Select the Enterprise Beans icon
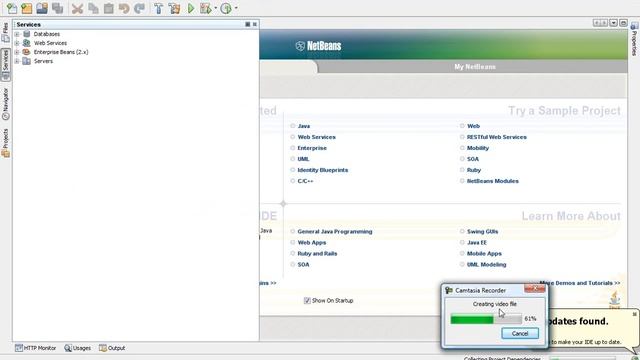Screen dimensions: 640x360 coord(27,52)
